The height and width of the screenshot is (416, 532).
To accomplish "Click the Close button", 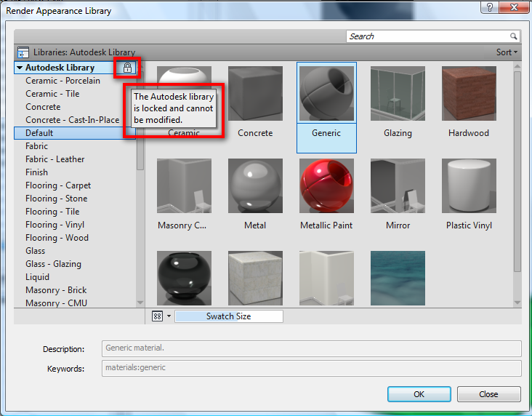I will 488,394.
